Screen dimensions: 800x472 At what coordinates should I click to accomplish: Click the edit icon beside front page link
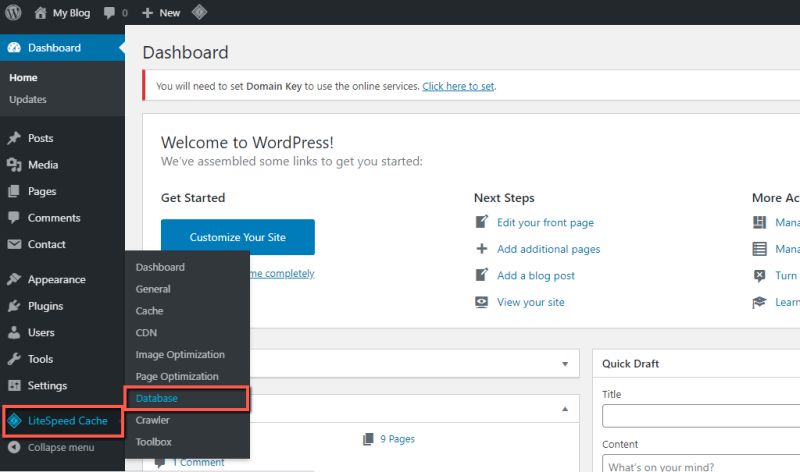coord(482,222)
